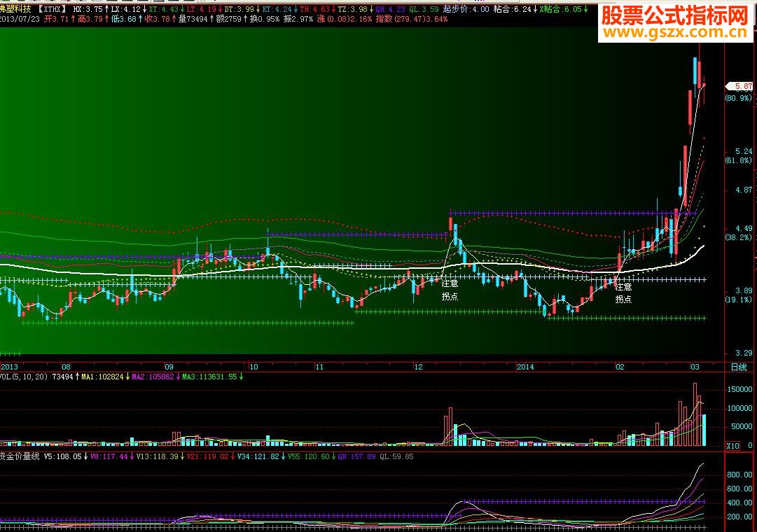Click the green V55:120.60 value
The height and width of the screenshot is (532, 757).
[308, 456]
